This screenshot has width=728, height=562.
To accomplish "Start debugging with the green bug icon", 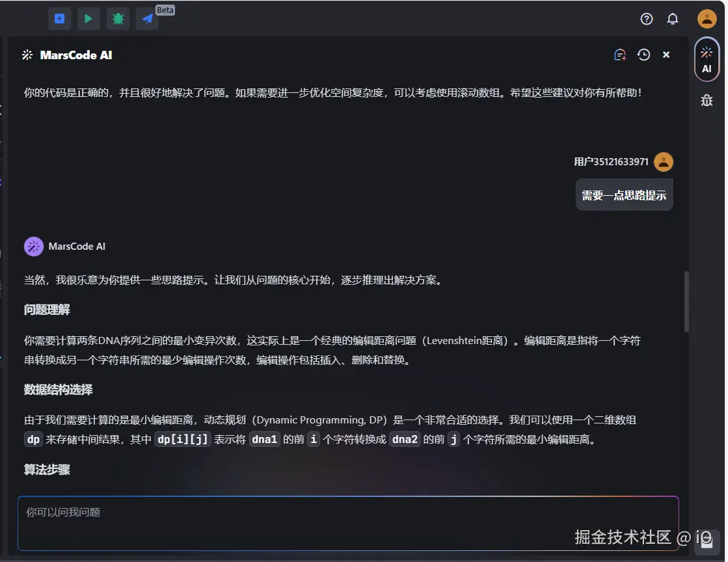I will click(118, 19).
